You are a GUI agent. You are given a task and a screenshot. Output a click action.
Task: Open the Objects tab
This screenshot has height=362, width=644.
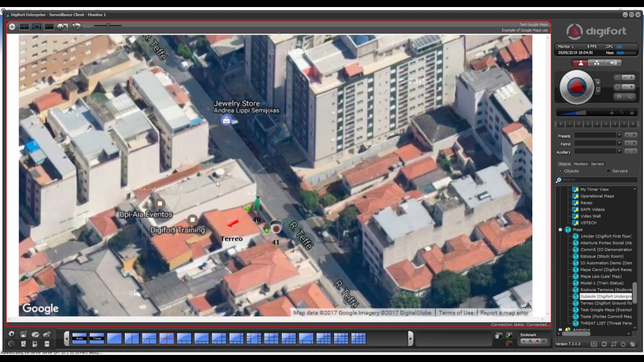pyautogui.click(x=565, y=164)
